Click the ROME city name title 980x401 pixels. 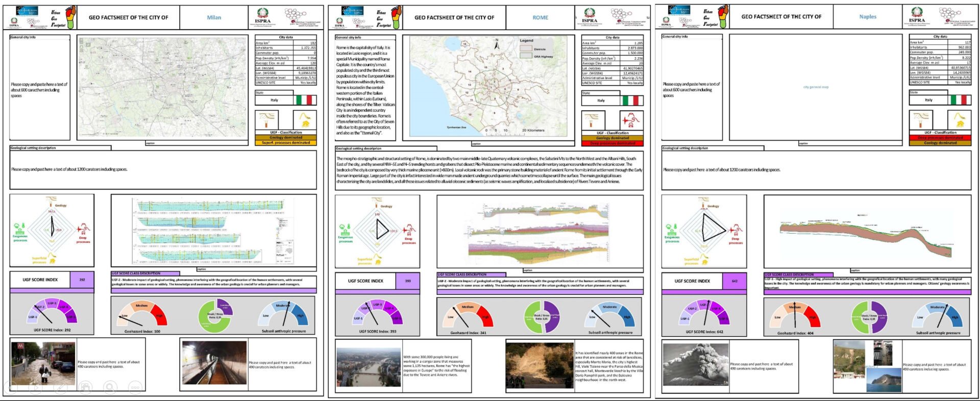pyautogui.click(x=540, y=17)
